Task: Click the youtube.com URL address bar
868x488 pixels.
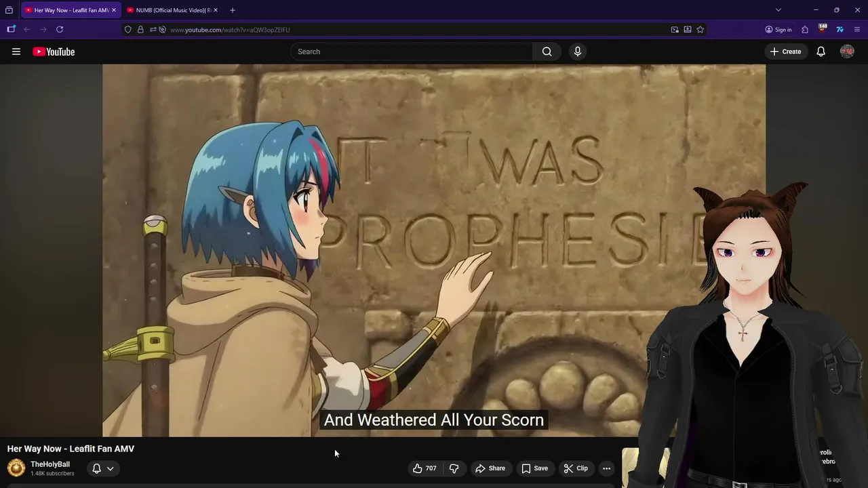Action: pos(414,30)
